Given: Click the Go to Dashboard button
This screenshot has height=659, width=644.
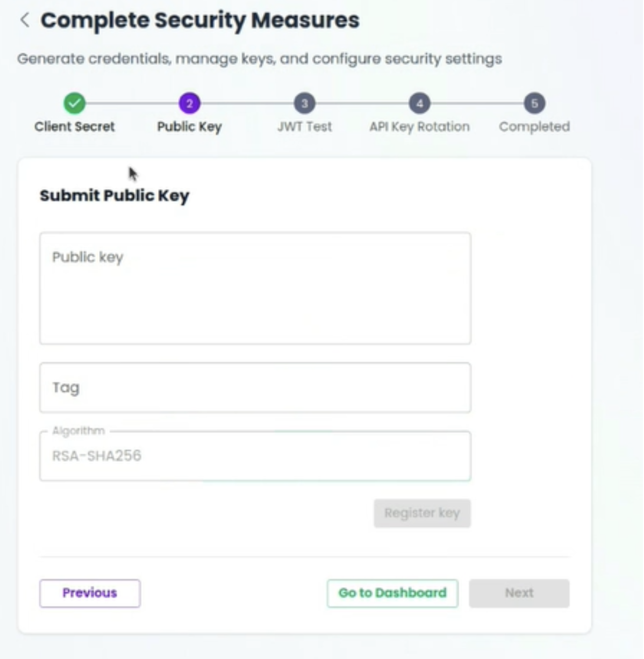Looking at the screenshot, I should (392, 593).
